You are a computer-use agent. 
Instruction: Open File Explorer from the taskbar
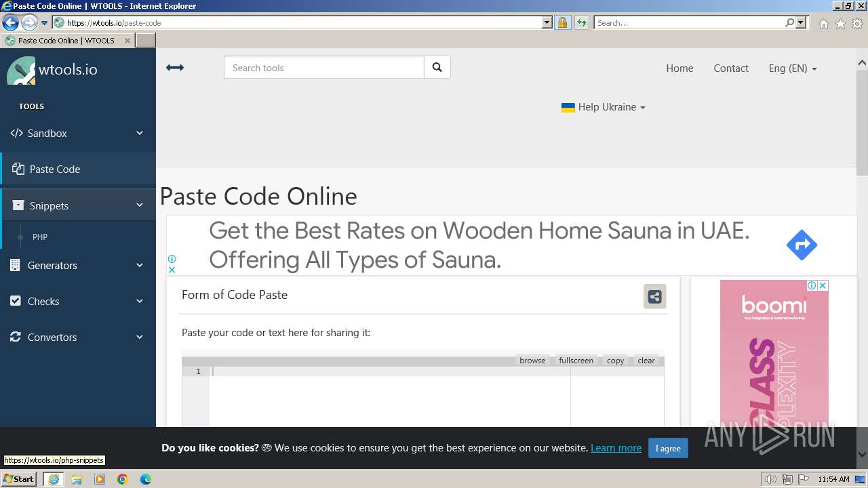77,479
